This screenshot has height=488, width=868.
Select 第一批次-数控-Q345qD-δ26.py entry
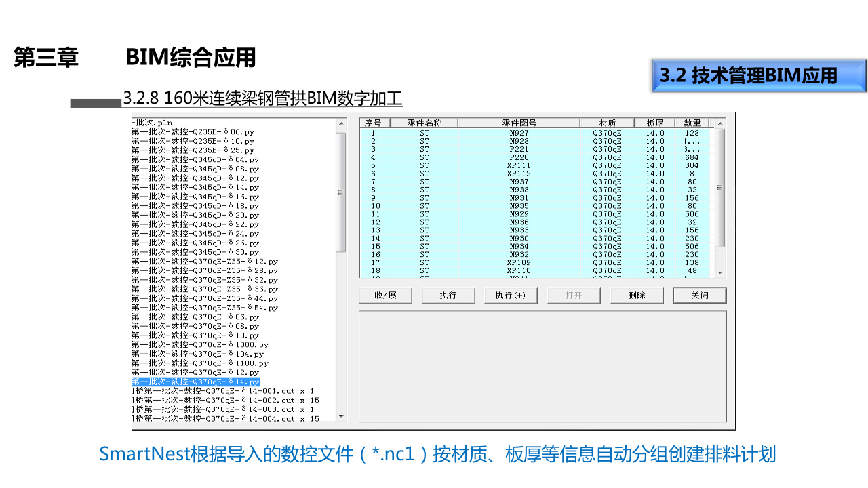pyautogui.click(x=195, y=243)
